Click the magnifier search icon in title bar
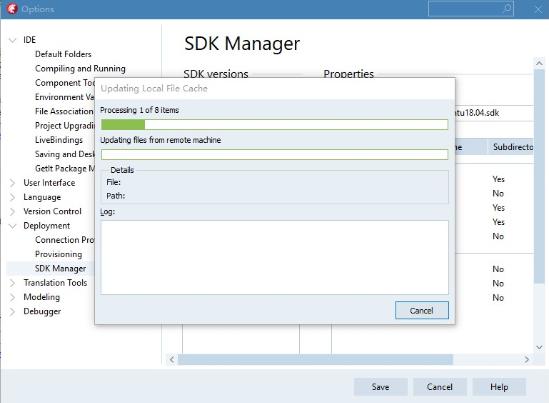The width and height of the screenshot is (549, 403). tap(506, 9)
